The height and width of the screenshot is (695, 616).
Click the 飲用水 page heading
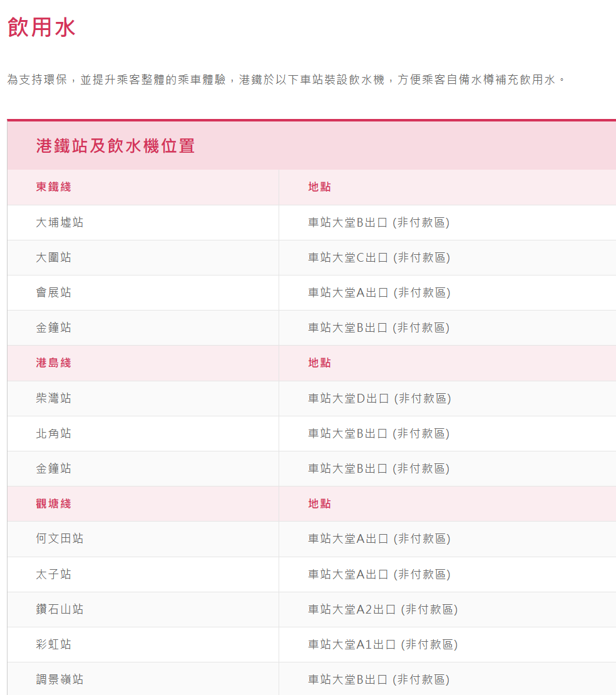(41, 28)
